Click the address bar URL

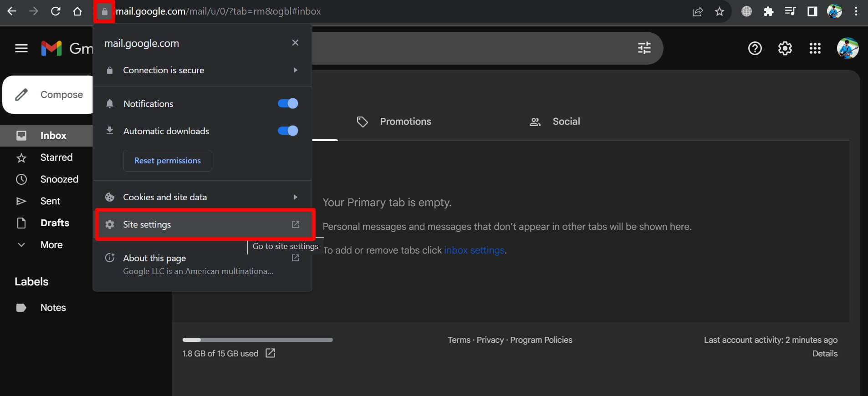[218, 11]
